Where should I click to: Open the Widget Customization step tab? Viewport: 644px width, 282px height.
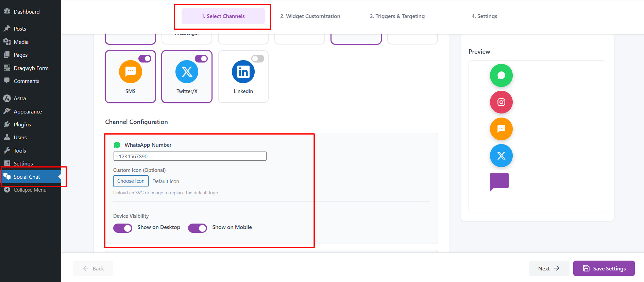click(310, 16)
